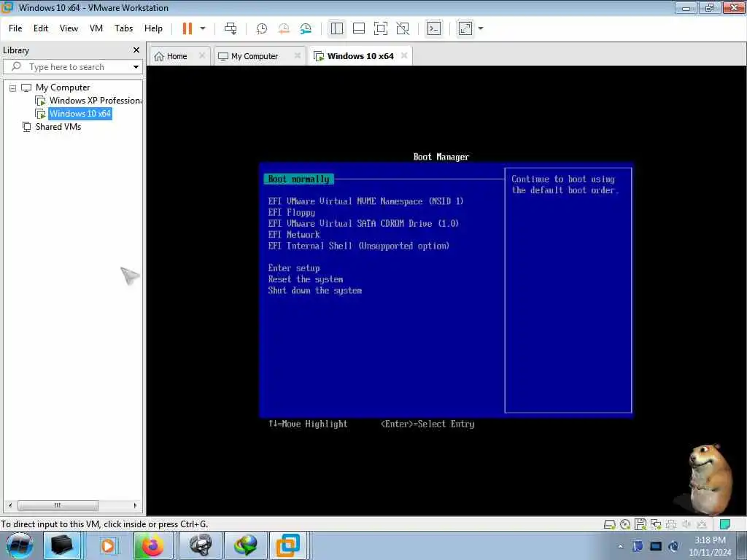Screen dimensions: 747x560
Task: Select EFI VMware Virtual SATA CDROM Drive entry
Action: coord(363,223)
